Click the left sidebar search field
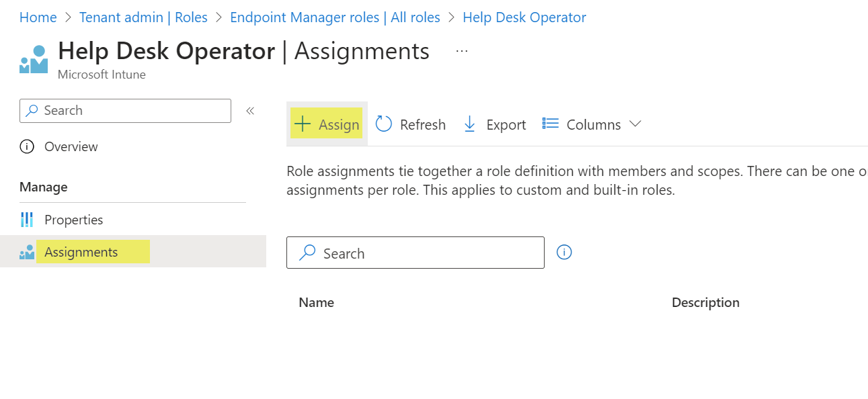 (125, 111)
